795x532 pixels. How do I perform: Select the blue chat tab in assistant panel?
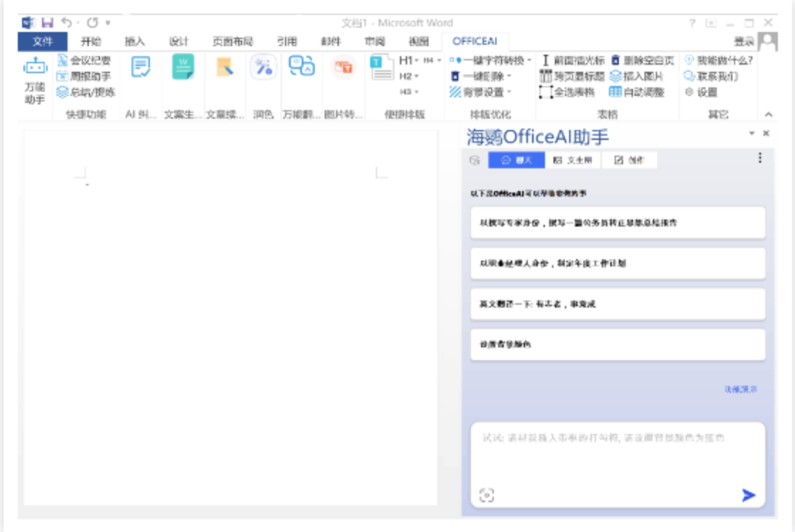tap(516, 160)
